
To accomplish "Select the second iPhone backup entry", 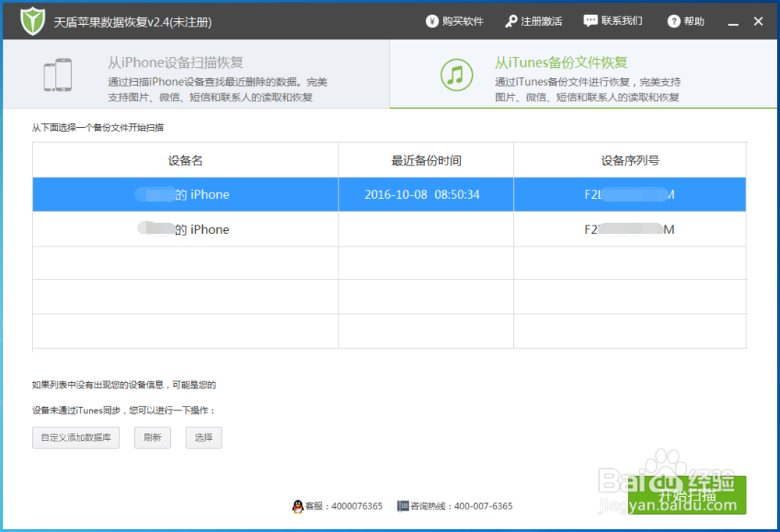I will pyautogui.click(x=185, y=229).
